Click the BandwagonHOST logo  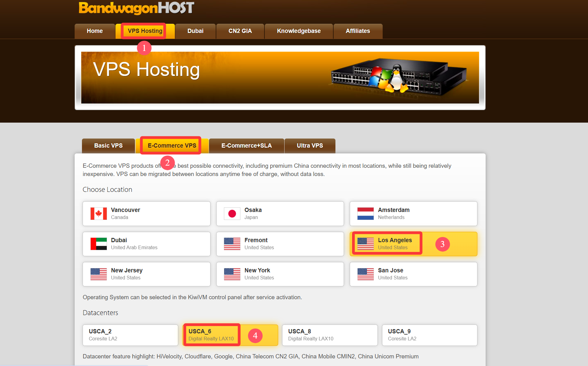pos(136,8)
